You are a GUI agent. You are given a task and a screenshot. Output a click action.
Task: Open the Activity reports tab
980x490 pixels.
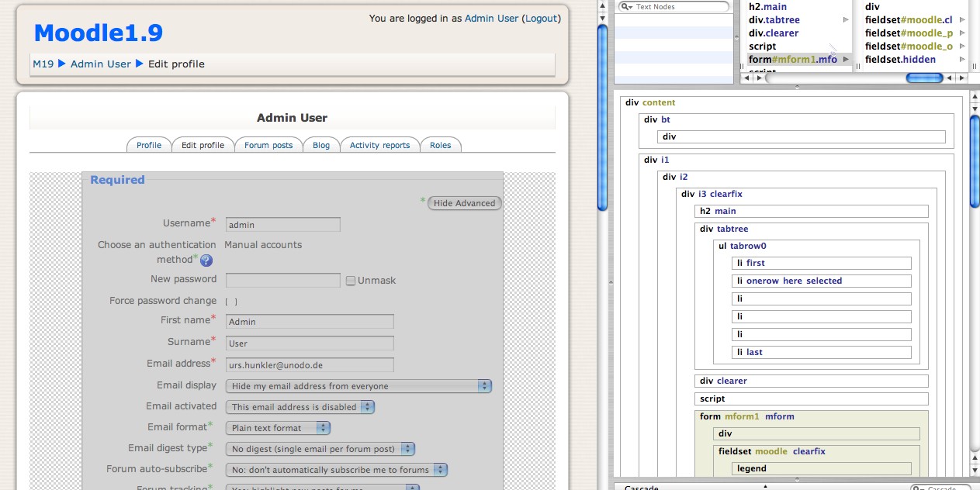click(379, 145)
